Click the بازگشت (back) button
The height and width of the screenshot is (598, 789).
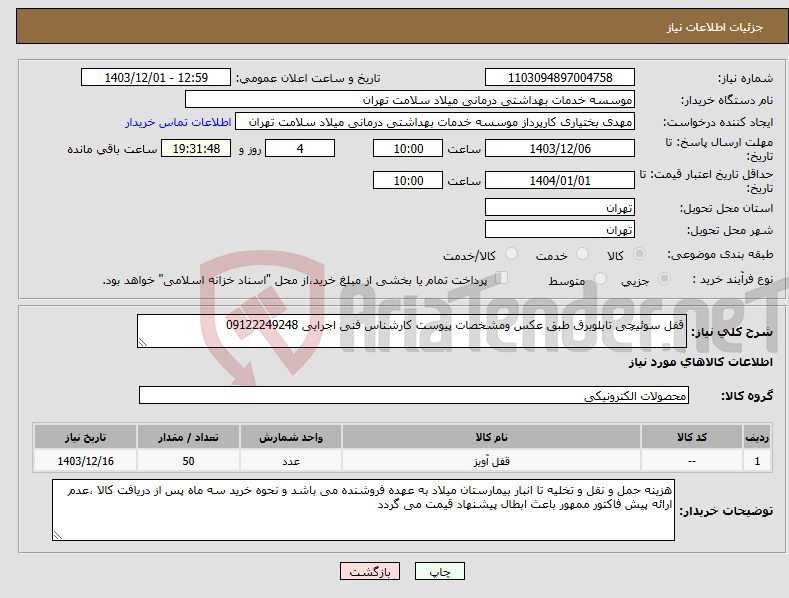click(x=370, y=571)
